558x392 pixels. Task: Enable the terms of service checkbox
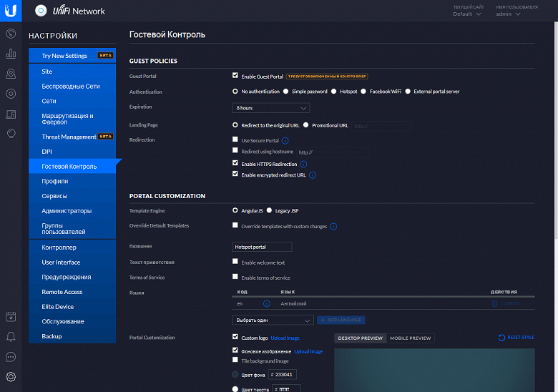(x=235, y=276)
